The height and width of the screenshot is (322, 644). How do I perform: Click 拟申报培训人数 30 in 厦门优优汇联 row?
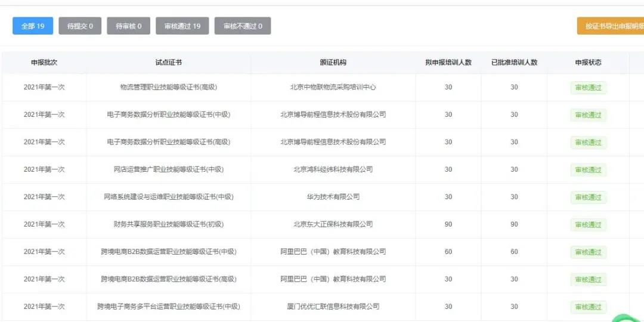coord(448,306)
